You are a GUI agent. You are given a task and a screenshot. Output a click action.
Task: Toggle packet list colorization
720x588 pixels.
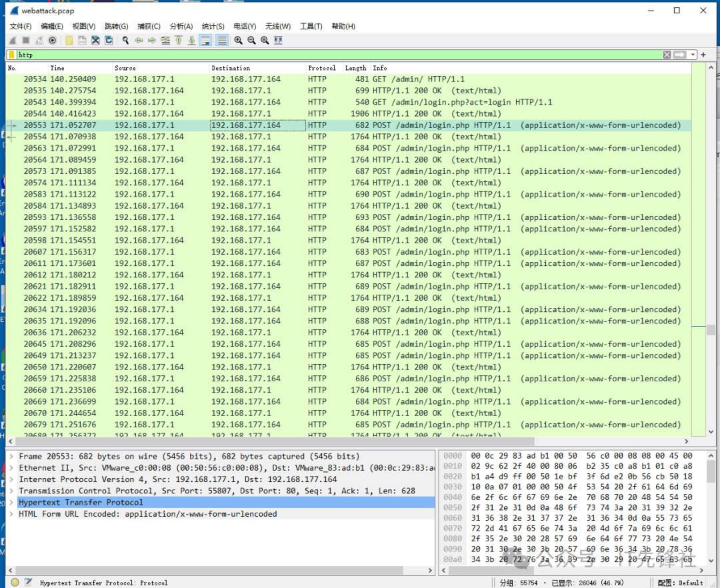221,41
